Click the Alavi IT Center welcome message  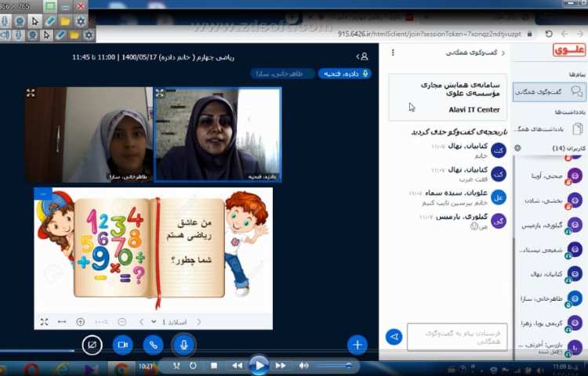point(448,97)
